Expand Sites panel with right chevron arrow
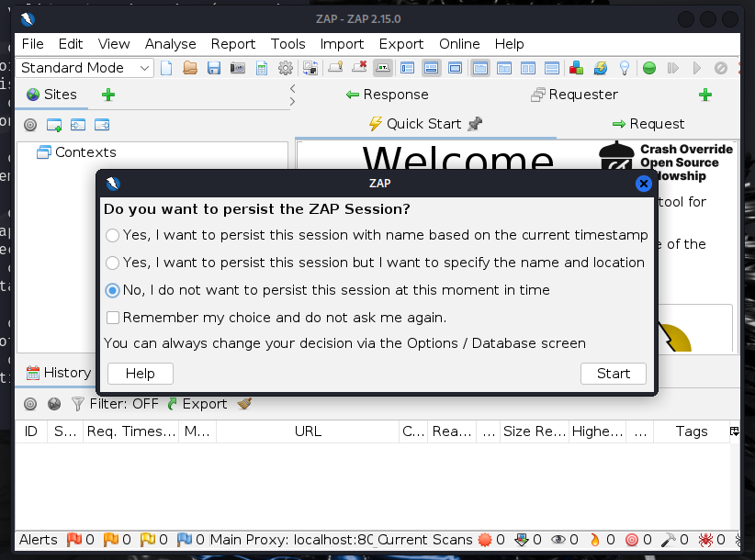The width and height of the screenshot is (755, 560). coord(292,102)
